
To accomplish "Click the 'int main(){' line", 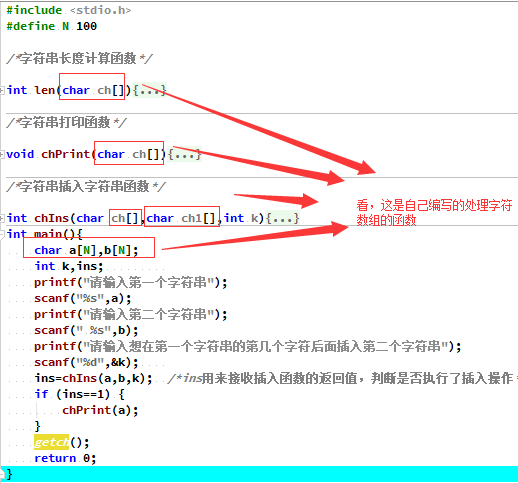I will [44, 234].
